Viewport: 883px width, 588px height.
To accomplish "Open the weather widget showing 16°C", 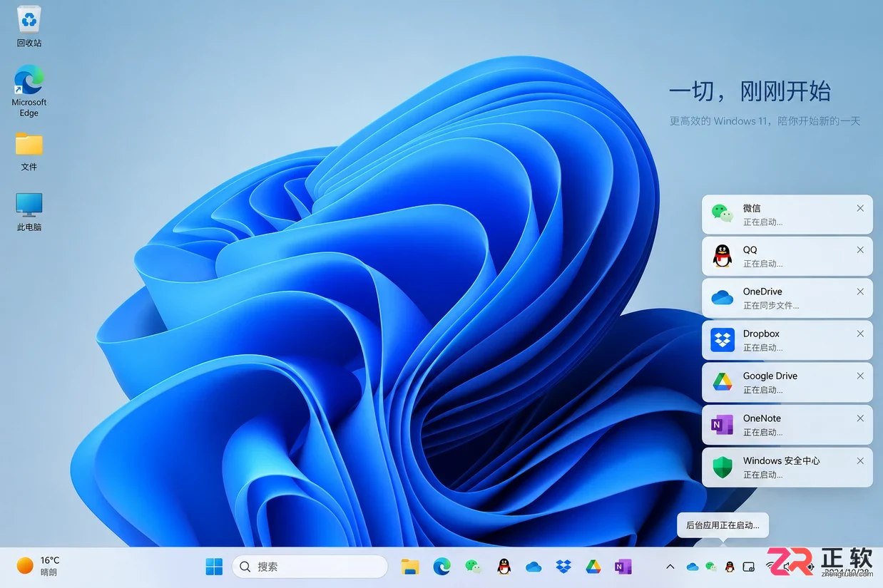I will (39, 566).
